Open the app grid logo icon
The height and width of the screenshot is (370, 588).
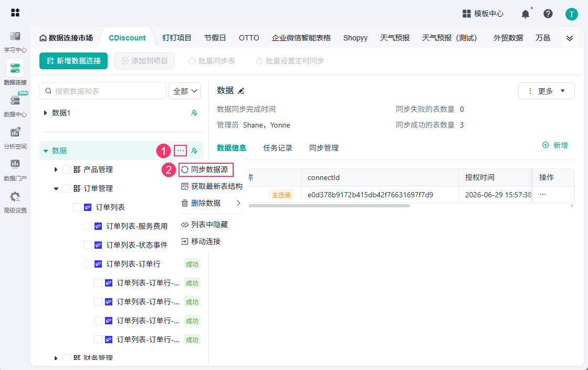tap(15, 13)
